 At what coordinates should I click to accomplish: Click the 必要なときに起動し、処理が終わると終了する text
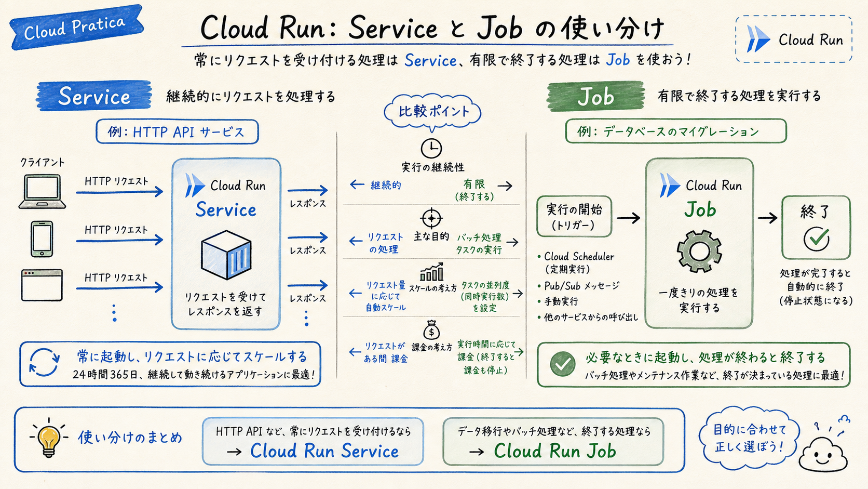point(706,357)
